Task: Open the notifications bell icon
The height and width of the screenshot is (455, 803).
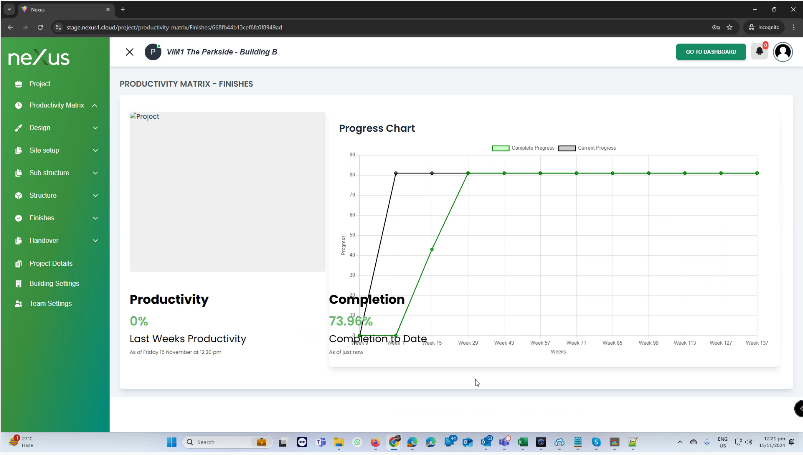Action: 760,52
